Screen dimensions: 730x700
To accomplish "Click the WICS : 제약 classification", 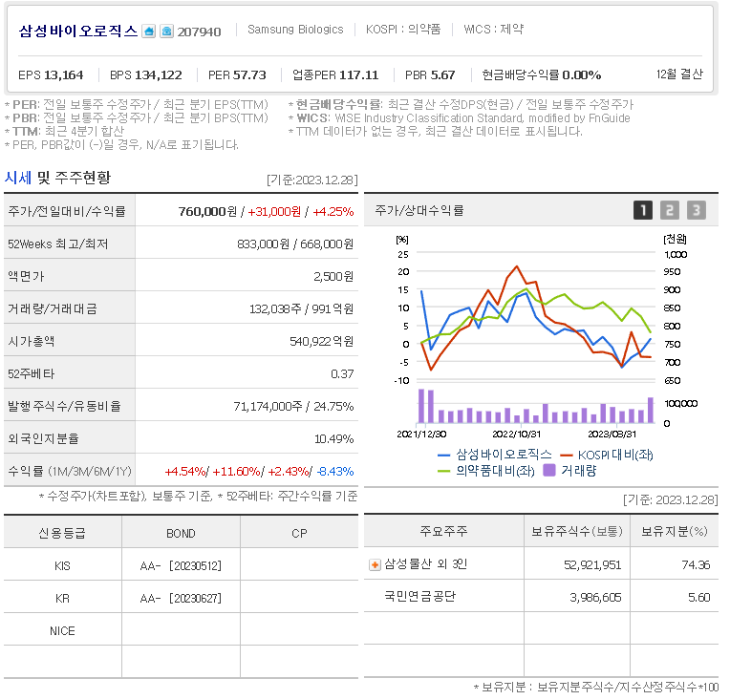I will pyautogui.click(x=493, y=30).
